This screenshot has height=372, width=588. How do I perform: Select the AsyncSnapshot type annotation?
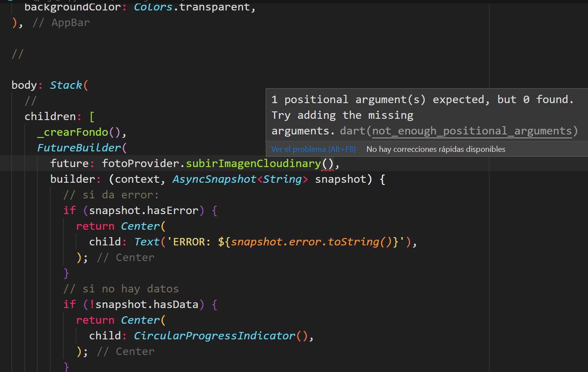coord(213,179)
